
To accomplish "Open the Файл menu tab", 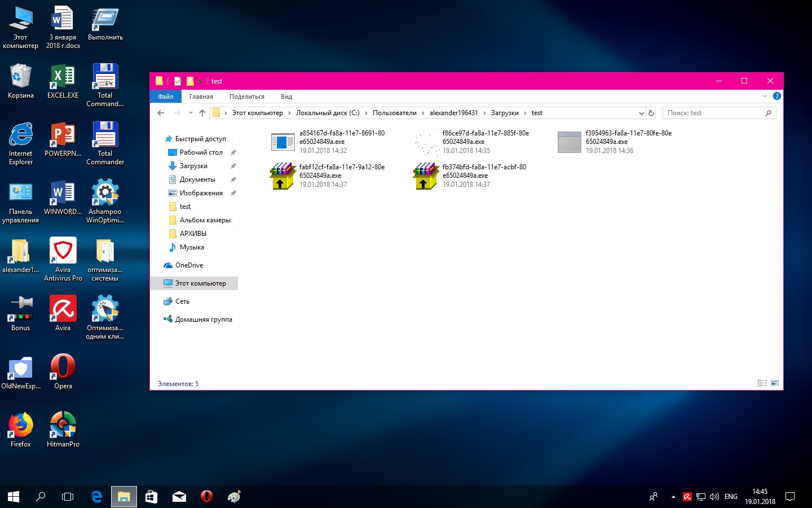I will (x=165, y=97).
